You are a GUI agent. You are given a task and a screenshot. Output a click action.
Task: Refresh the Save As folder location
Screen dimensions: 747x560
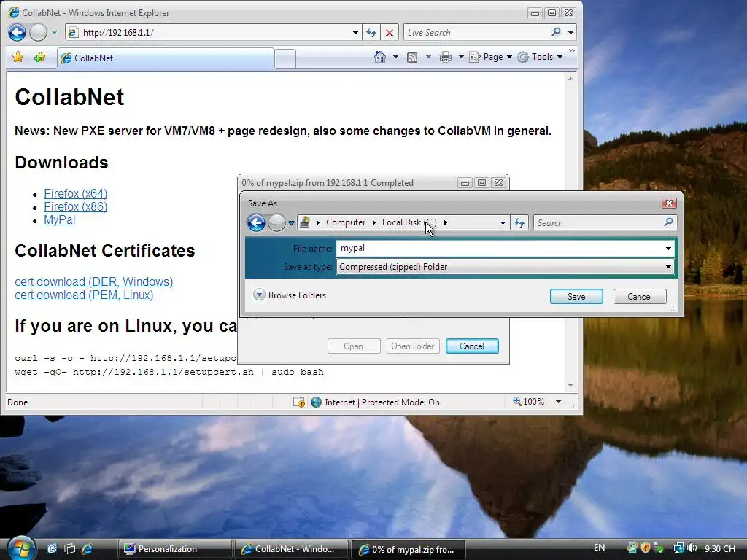click(x=519, y=223)
